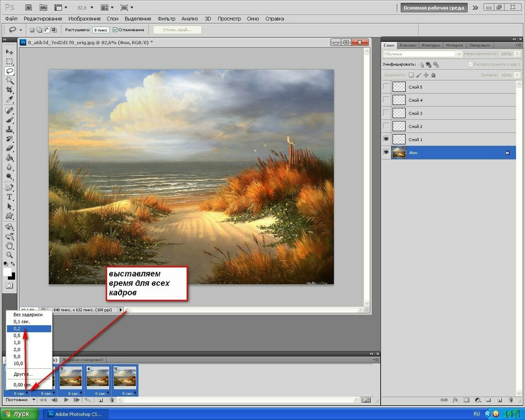Select the Rectangular Marquee tool

[10, 61]
